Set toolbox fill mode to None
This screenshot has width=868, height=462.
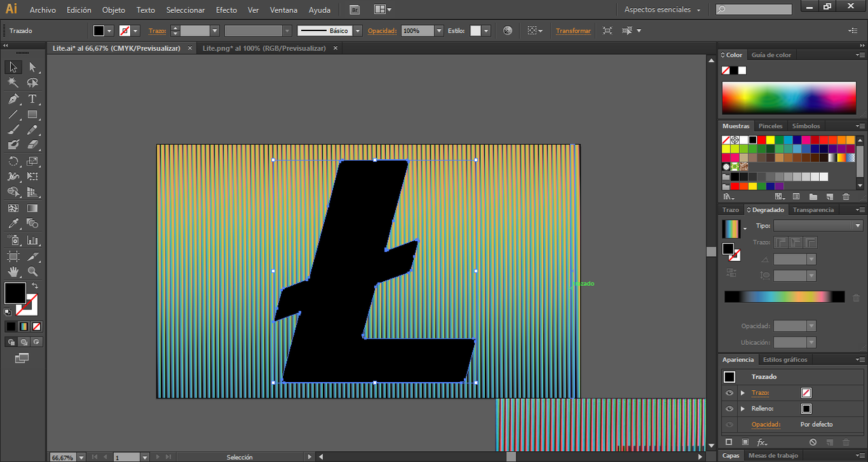[x=37, y=326]
